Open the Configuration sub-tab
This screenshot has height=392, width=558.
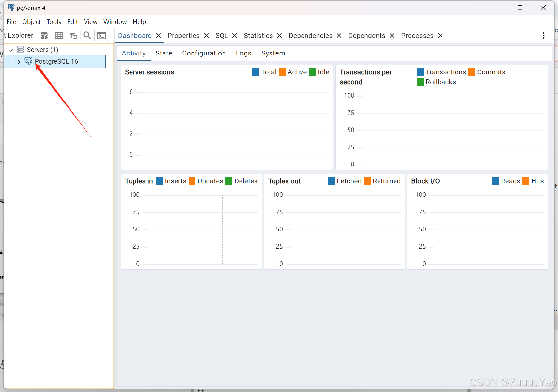coord(204,53)
